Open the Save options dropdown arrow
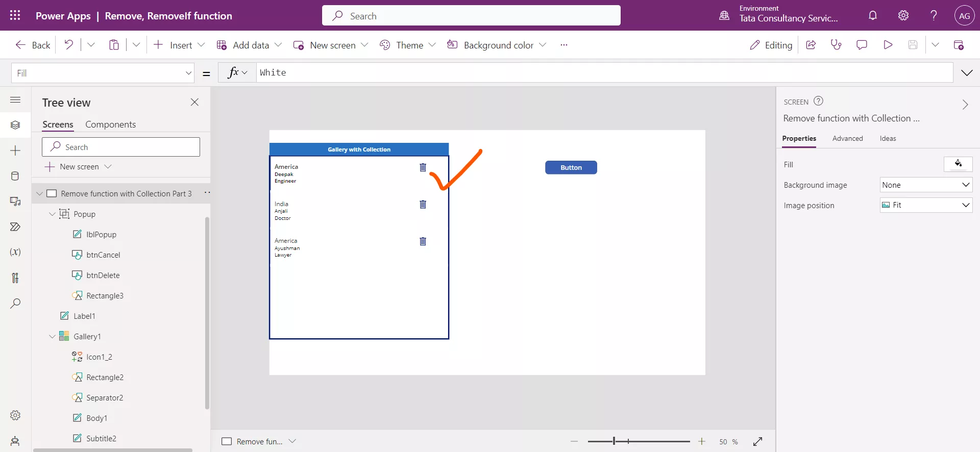Image resolution: width=980 pixels, height=452 pixels. 935,45
